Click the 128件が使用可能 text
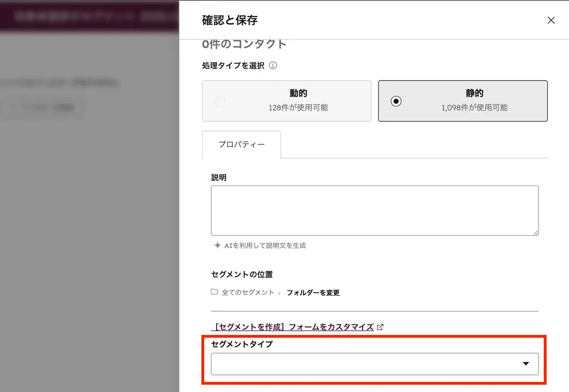569x392 pixels. pos(298,108)
